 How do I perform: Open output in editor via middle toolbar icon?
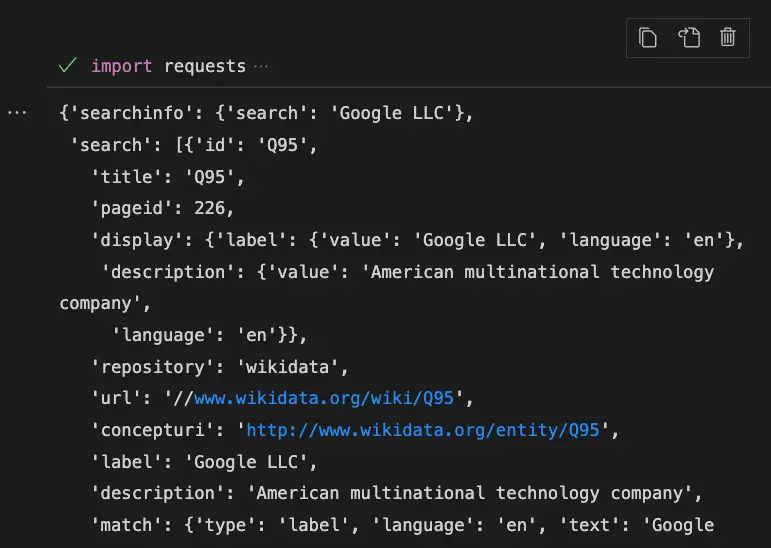tap(689, 38)
